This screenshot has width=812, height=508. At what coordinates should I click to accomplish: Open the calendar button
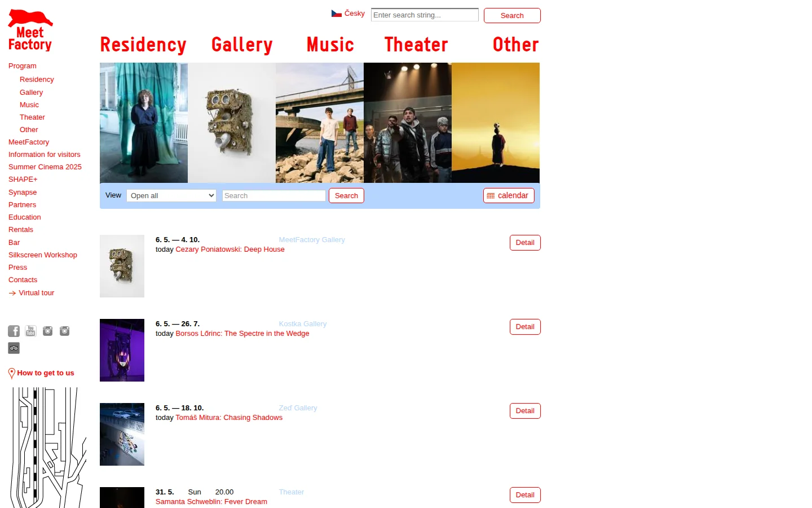point(509,195)
